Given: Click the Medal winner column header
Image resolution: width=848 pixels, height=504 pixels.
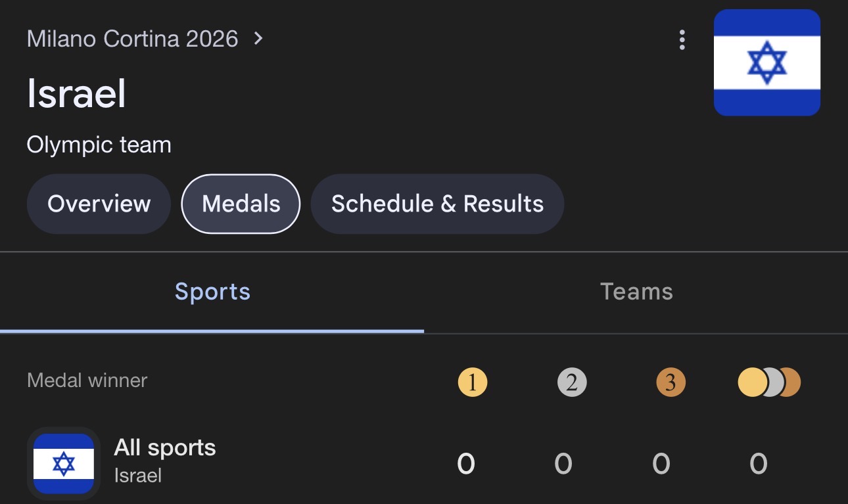Looking at the screenshot, I should 87,380.
